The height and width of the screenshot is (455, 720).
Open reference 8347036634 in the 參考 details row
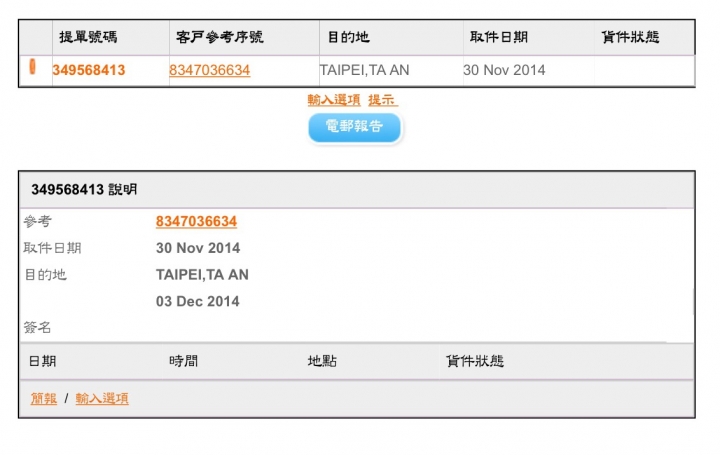196,221
